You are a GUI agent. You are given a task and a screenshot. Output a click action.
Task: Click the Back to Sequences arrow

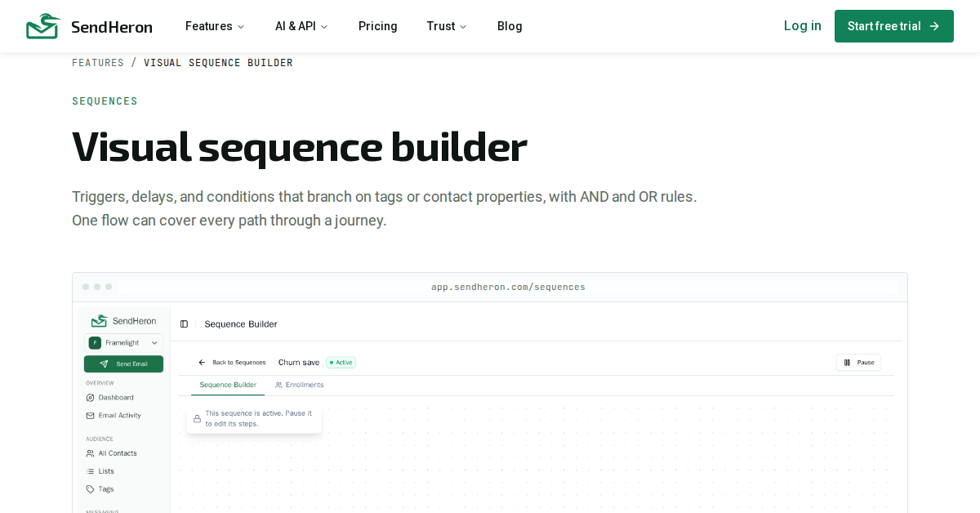click(202, 362)
